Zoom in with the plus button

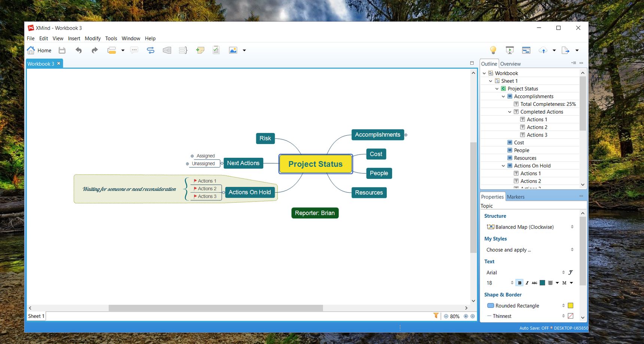[x=466, y=316]
